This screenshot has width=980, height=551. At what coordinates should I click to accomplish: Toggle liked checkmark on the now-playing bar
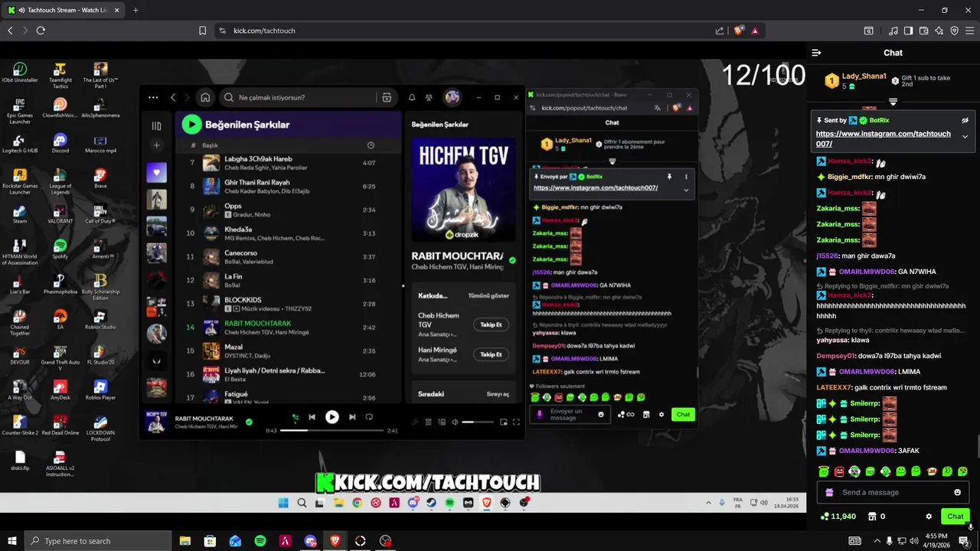[x=249, y=421]
